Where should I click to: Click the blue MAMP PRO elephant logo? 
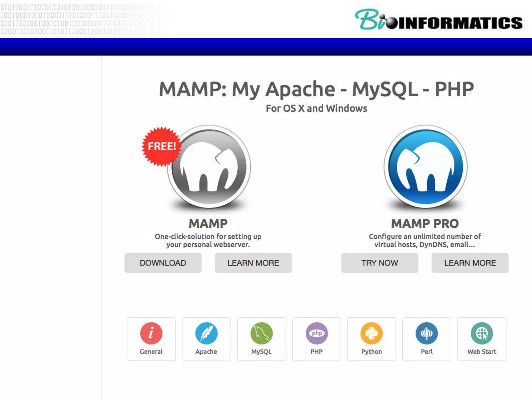click(x=425, y=167)
